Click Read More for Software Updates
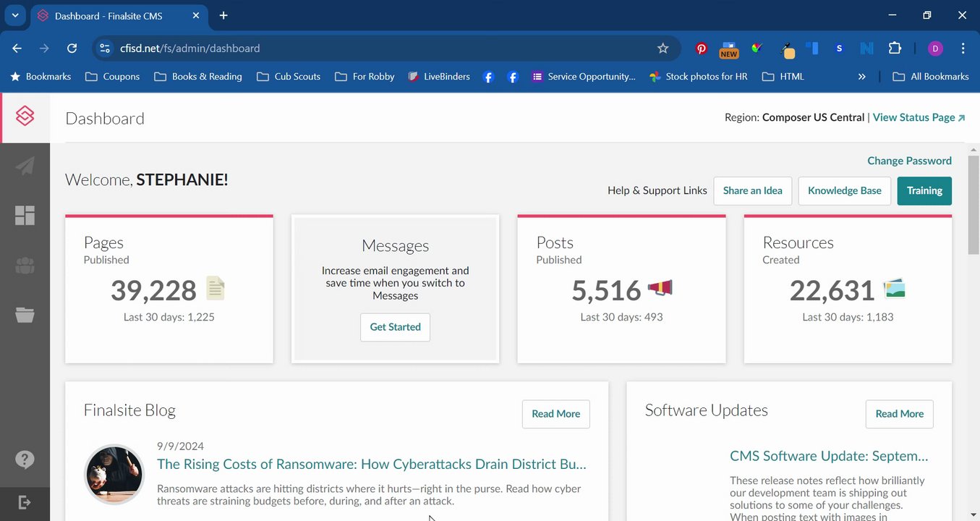 click(x=900, y=414)
